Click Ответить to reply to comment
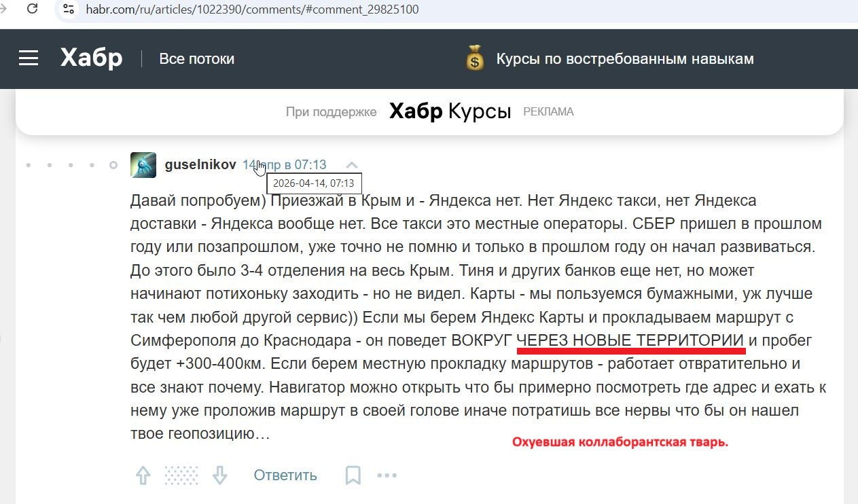858x504 pixels. coord(285,475)
